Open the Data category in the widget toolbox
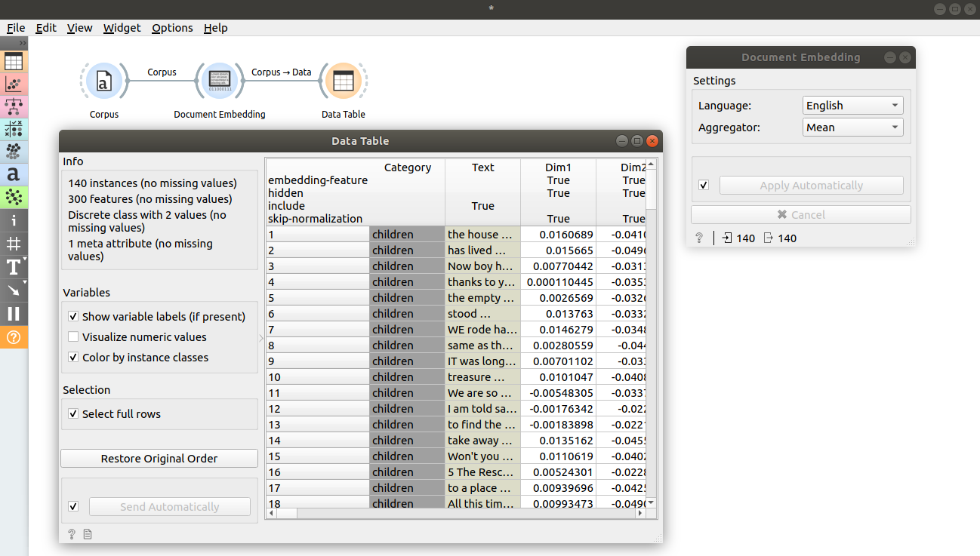 click(14, 61)
